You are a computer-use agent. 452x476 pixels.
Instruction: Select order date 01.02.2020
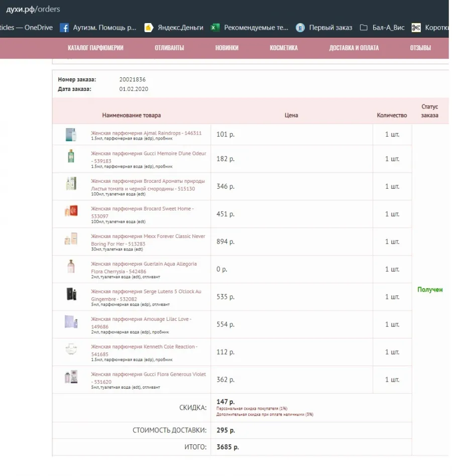click(134, 89)
